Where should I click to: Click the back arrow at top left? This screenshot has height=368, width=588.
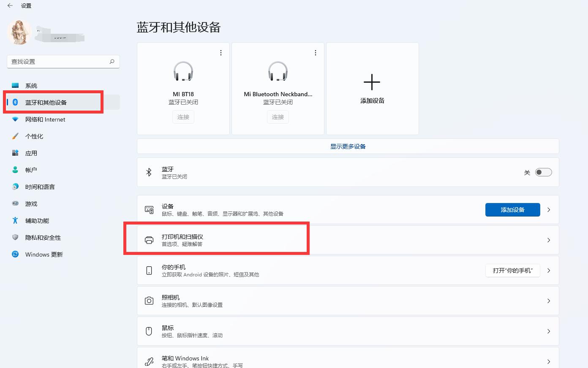tap(9, 6)
